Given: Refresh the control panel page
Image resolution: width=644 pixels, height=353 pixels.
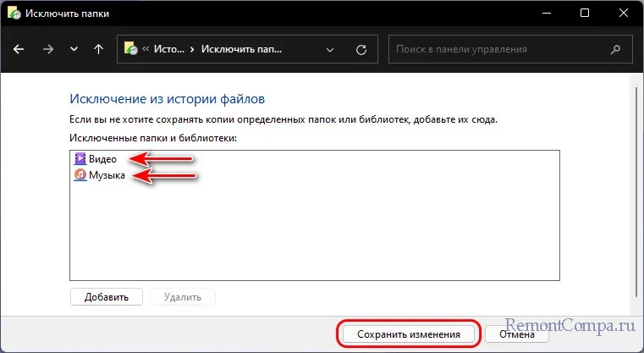Looking at the screenshot, I should pyautogui.click(x=361, y=49).
